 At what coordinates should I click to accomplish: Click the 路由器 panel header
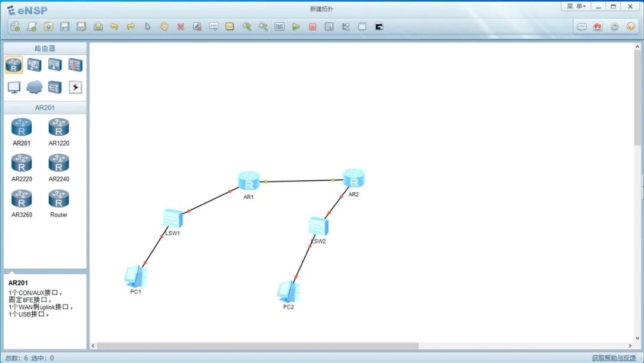pos(45,48)
